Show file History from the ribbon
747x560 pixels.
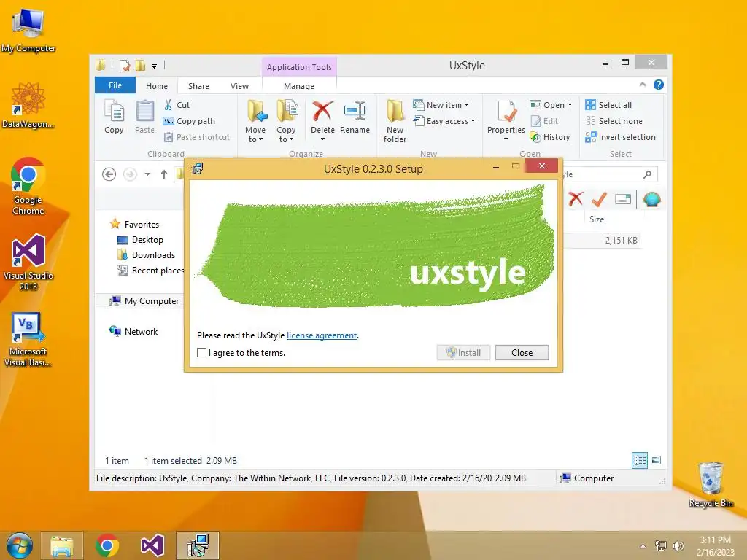point(550,137)
